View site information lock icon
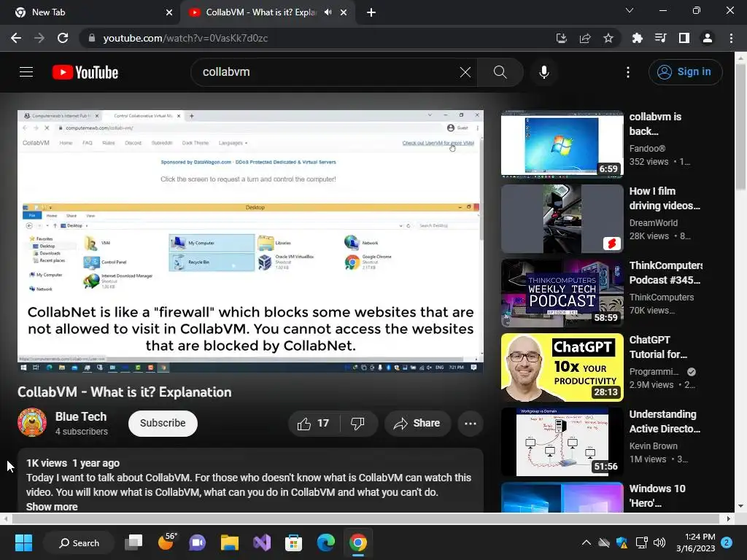 92,38
